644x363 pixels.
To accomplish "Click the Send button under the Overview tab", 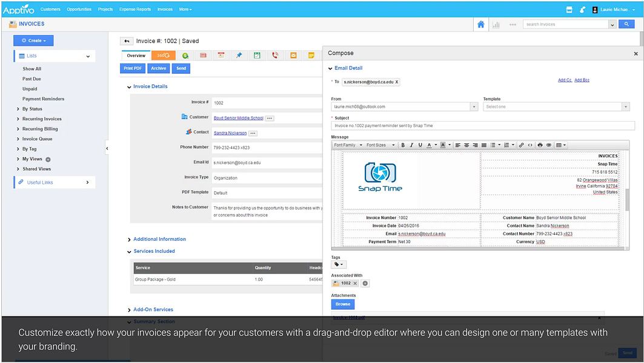I will click(x=181, y=68).
